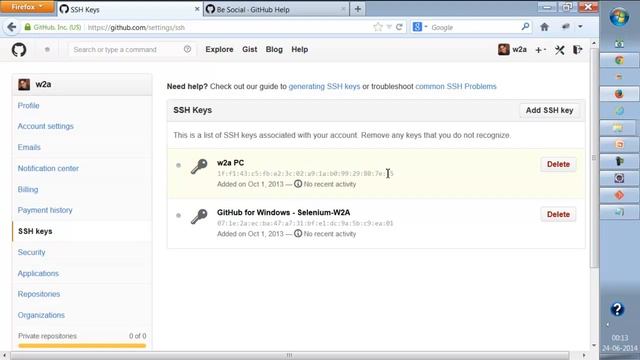Open Help in GitHub header
The image size is (640, 360).
(300, 49)
